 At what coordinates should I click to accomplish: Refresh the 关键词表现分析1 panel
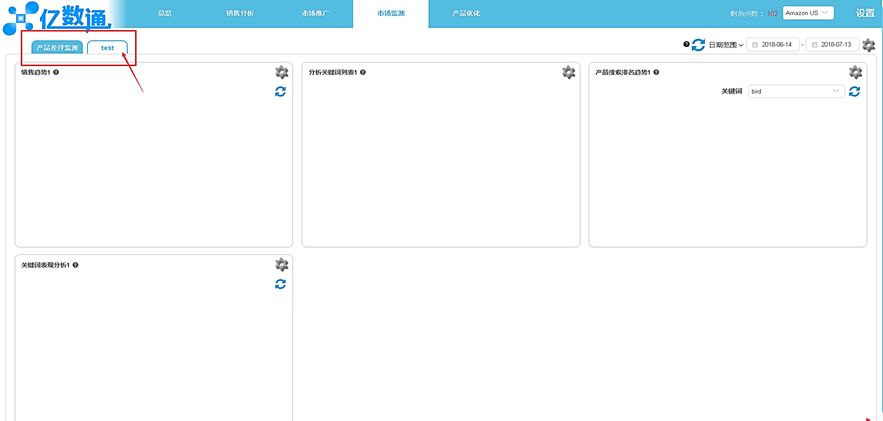point(280,284)
